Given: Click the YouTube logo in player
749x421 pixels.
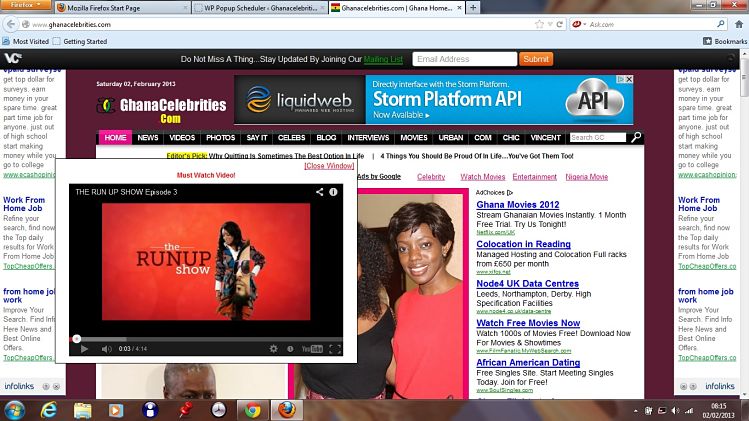Looking at the screenshot, I should point(312,349).
